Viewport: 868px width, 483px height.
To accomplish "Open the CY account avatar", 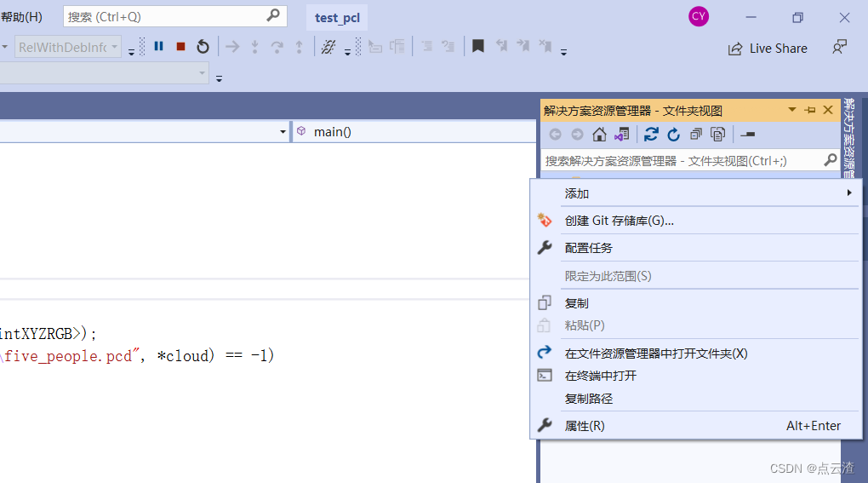I will point(699,17).
